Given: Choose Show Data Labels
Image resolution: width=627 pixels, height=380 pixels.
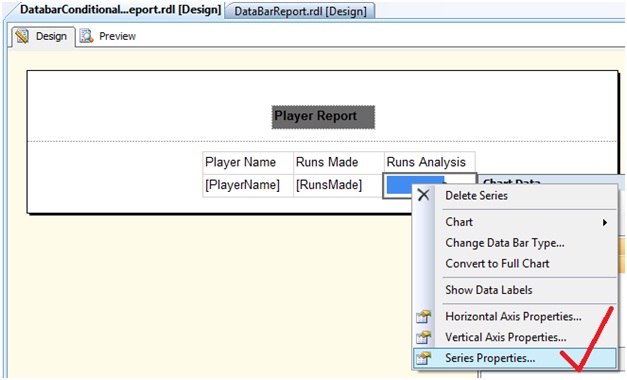Looking at the screenshot, I should pos(515,290).
